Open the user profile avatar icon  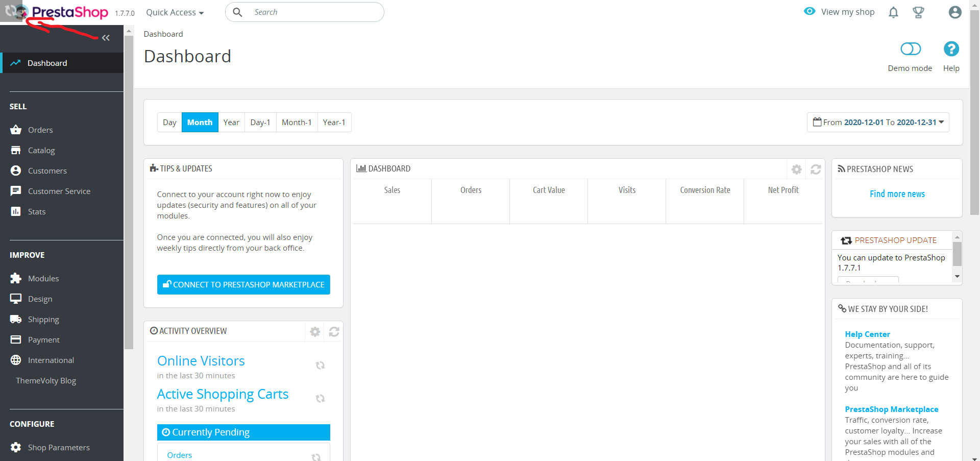pos(955,12)
